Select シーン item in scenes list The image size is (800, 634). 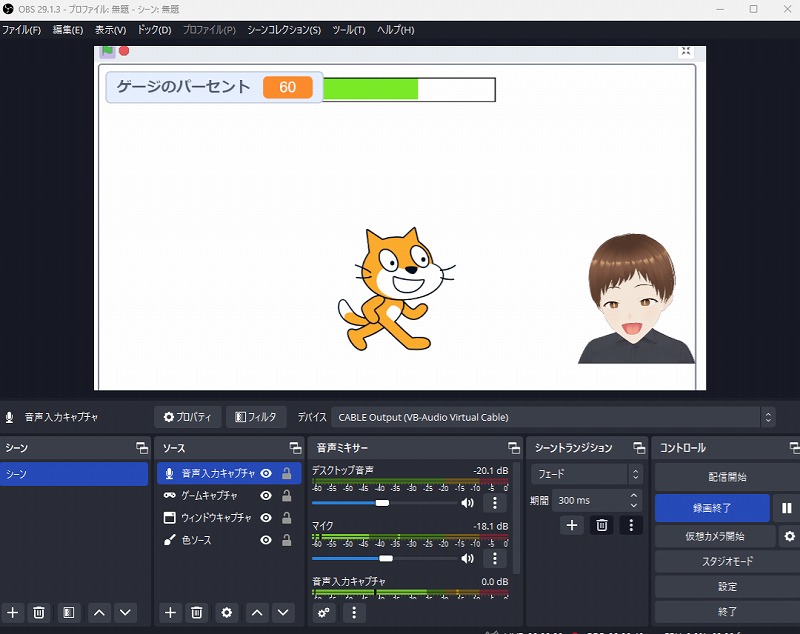[x=74, y=474]
